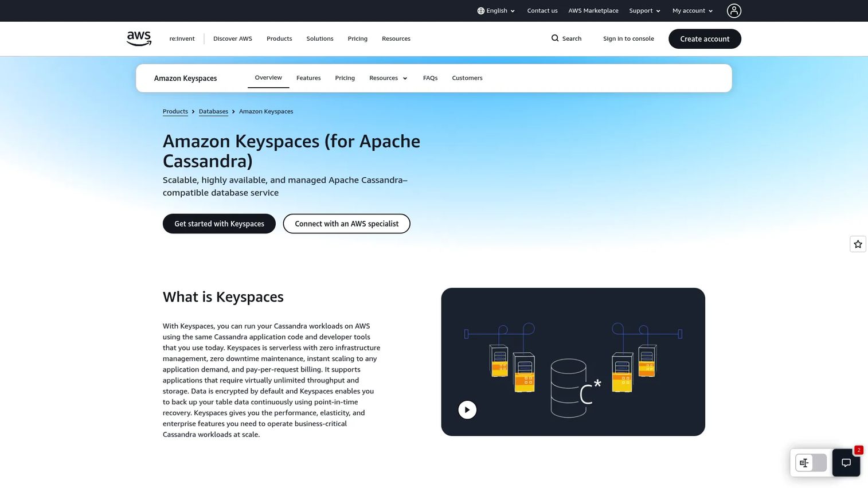Expand Resources in the Keyspaces nav
868x488 pixels.
pyautogui.click(x=388, y=78)
